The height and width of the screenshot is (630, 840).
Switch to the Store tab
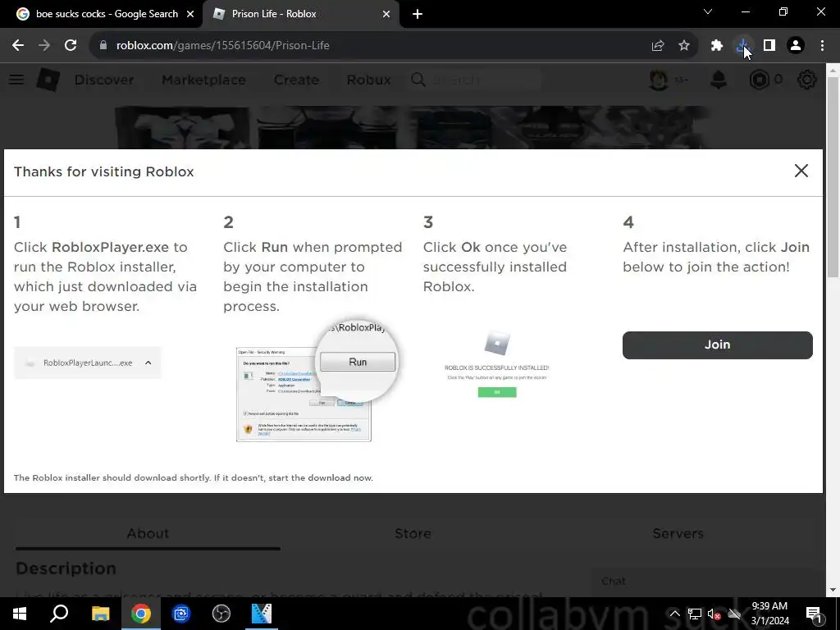click(413, 533)
